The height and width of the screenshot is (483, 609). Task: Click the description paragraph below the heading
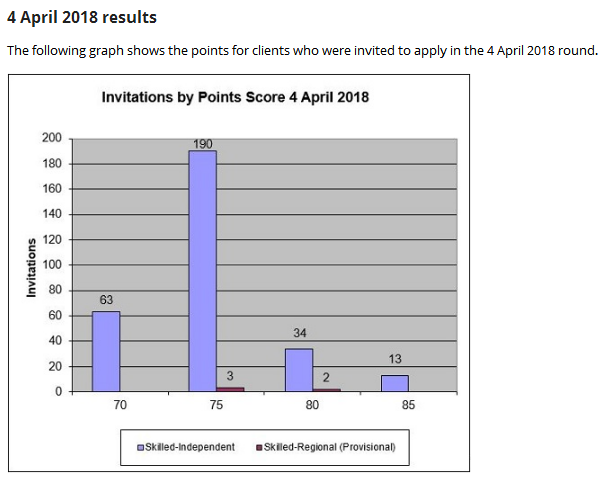point(302,51)
